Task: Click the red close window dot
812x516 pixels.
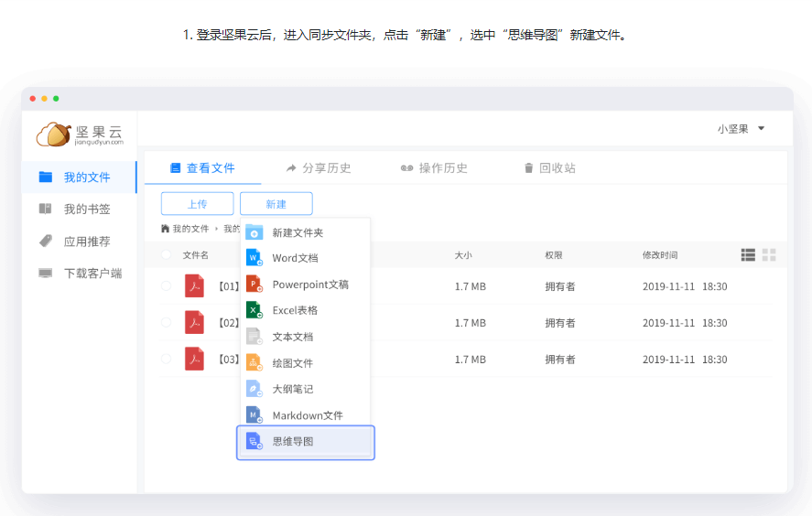Action: (33, 98)
